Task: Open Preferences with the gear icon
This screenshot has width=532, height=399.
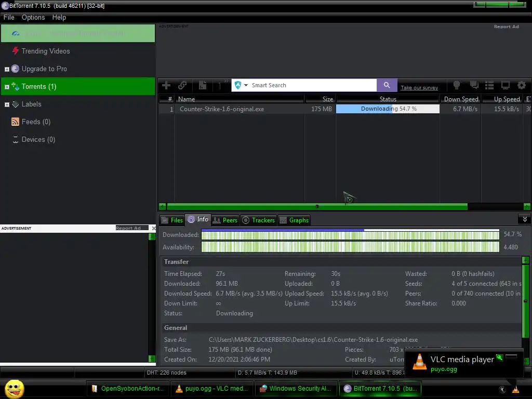Action: 522,85
